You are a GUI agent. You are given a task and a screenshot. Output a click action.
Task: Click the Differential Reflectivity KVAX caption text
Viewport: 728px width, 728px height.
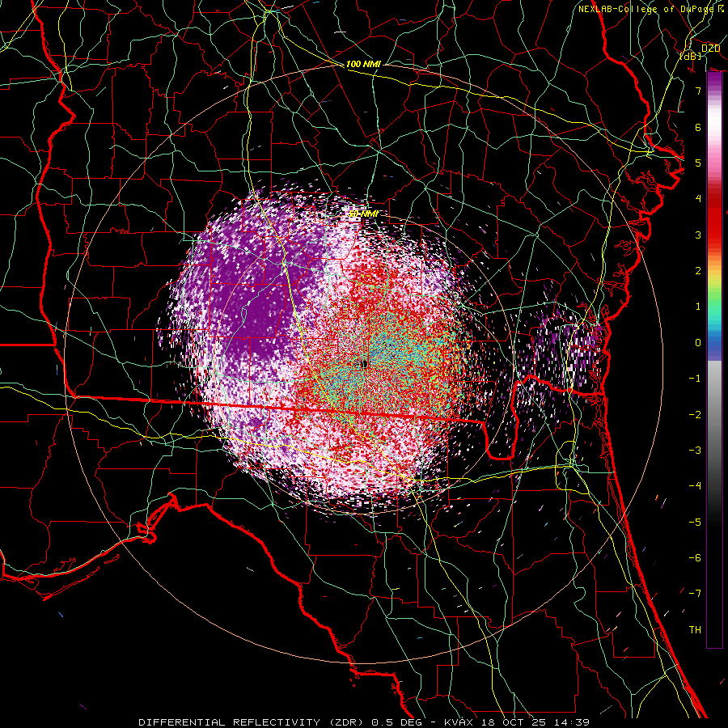click(364, 722)
